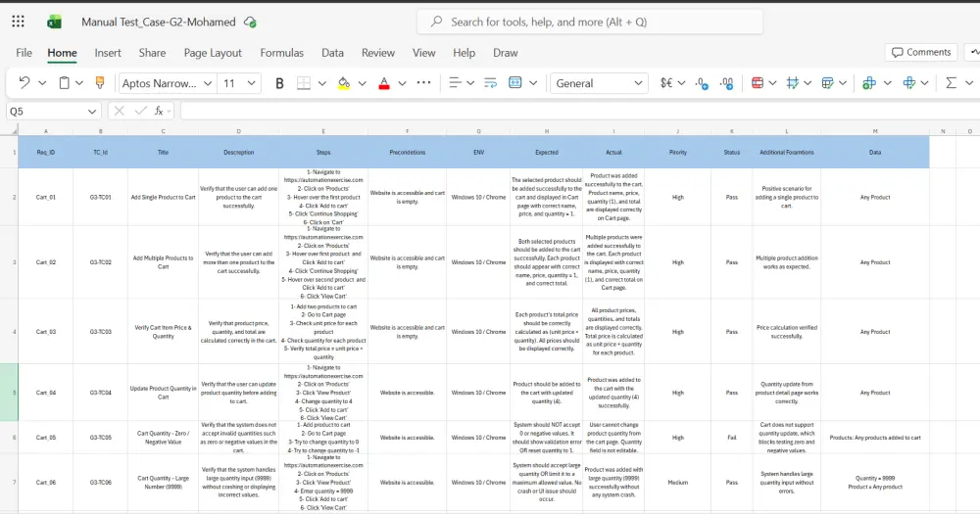Click Decrease Decimal icon
Viewport: 980px width, 514px height.
point(702,83)
